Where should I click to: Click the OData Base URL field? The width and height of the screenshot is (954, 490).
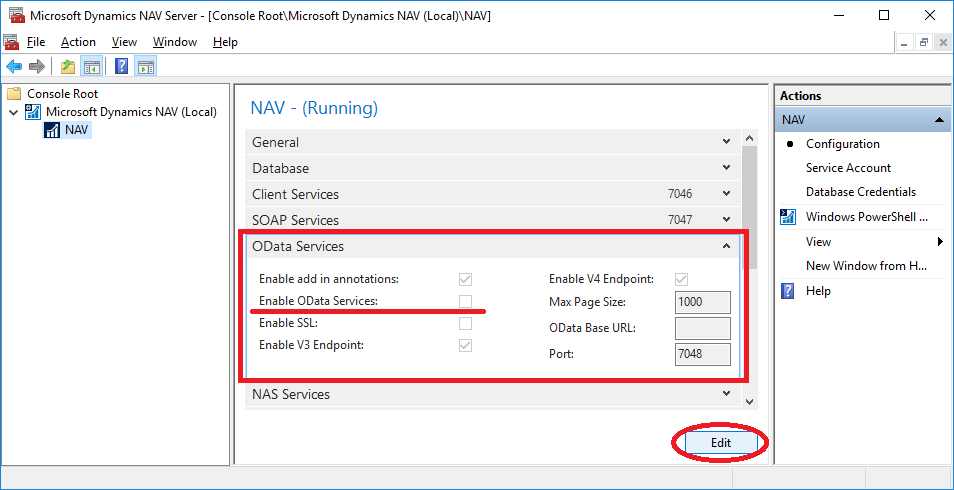coord(703,328)
